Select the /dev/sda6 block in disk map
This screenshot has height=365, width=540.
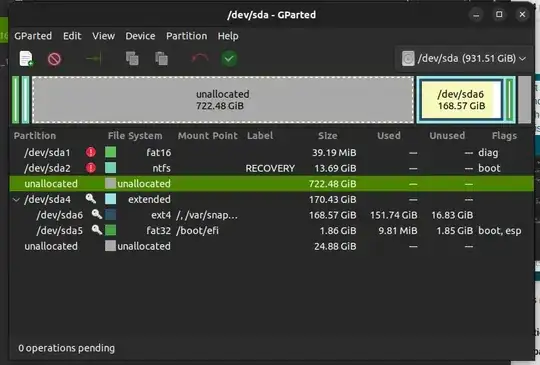(x=461, y=100)
